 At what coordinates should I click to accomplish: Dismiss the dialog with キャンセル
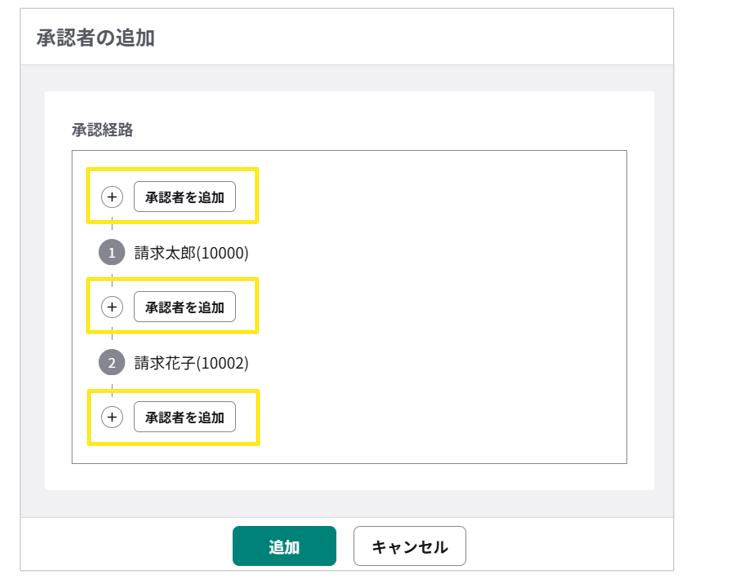tap(409, 547)
